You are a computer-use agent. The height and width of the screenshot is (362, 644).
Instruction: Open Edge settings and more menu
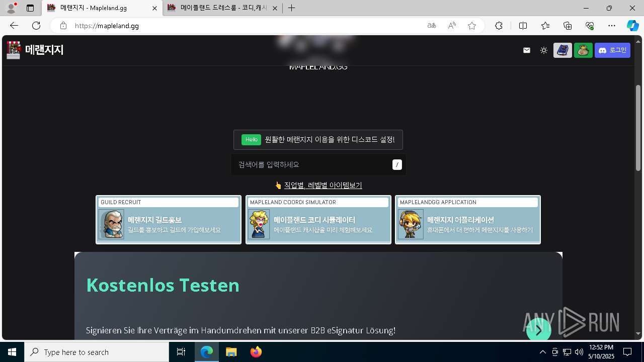pos(612,26)
